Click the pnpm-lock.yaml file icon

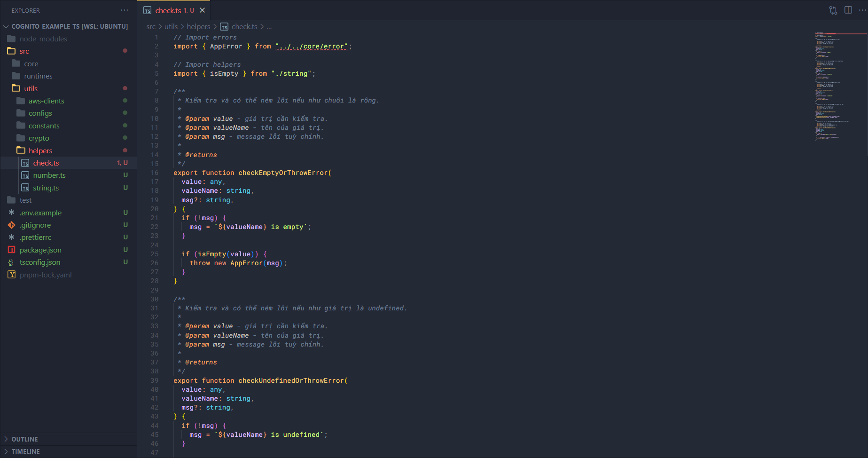[x=12, y=275]
